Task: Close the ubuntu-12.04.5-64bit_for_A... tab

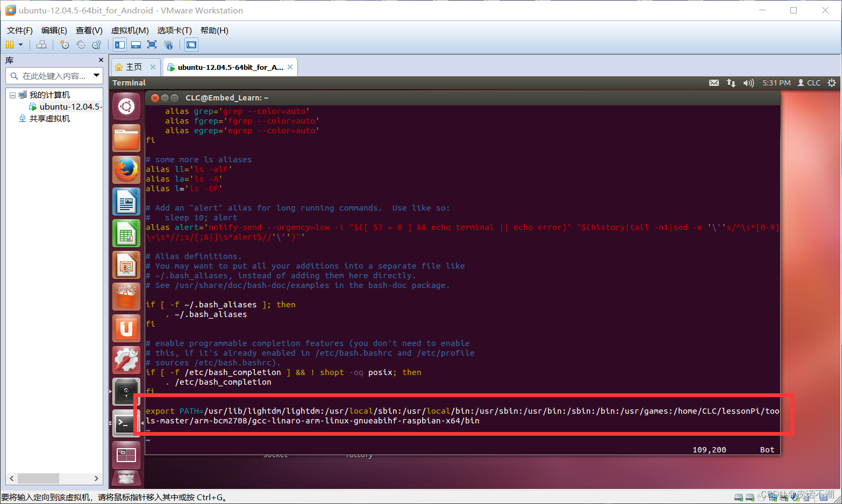Action: point(290,67)
